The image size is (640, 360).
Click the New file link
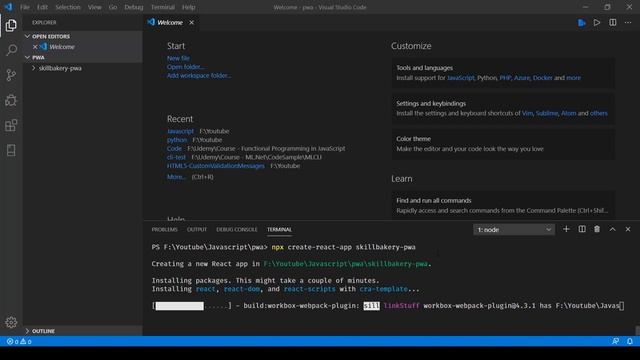tap(178, 58)
